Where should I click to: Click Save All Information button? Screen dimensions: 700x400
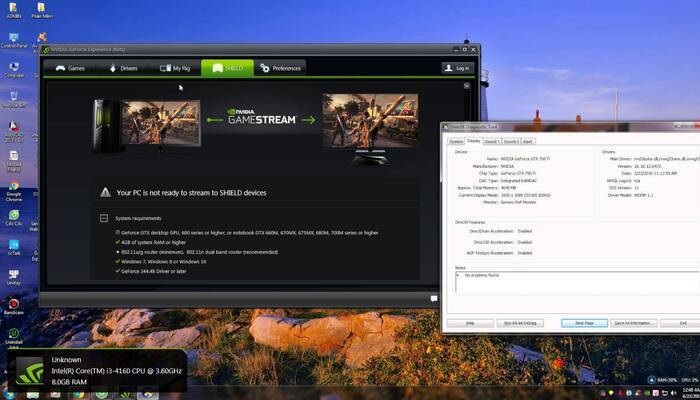tap(633, 323)
